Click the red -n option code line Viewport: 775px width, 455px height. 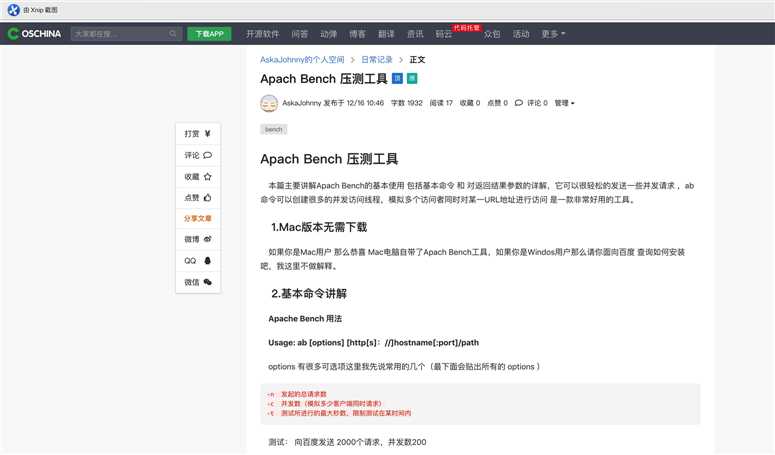[297, 394]
